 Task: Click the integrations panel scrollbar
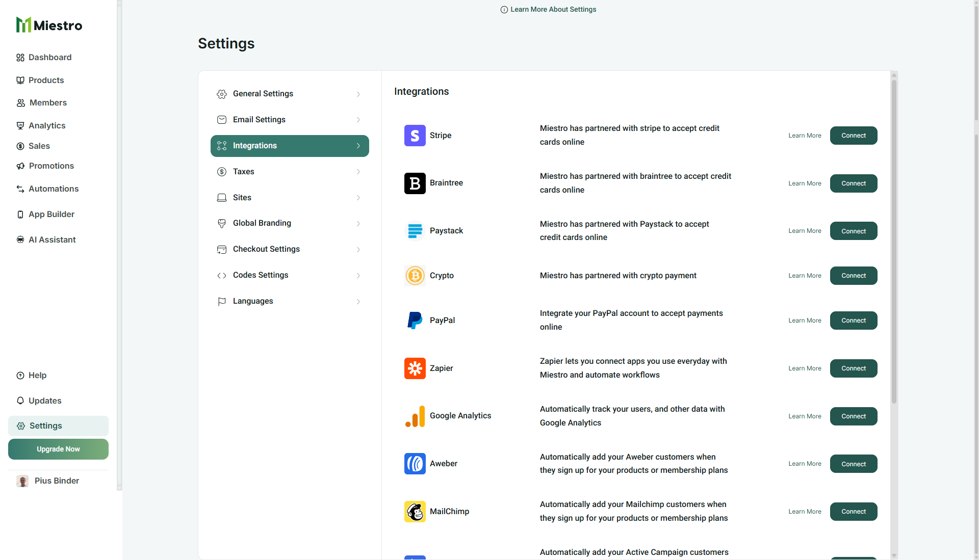click(894, 239)
